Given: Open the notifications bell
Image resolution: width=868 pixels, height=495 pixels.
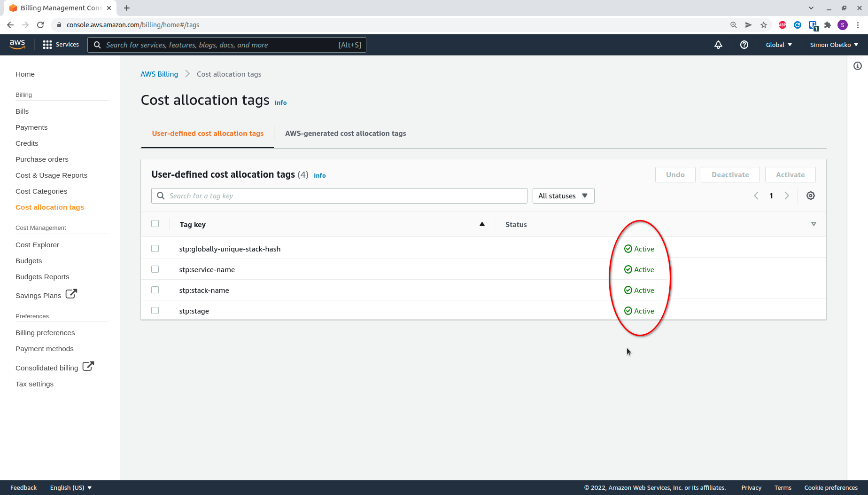Looking at the screenshot, I should (718, 45).
